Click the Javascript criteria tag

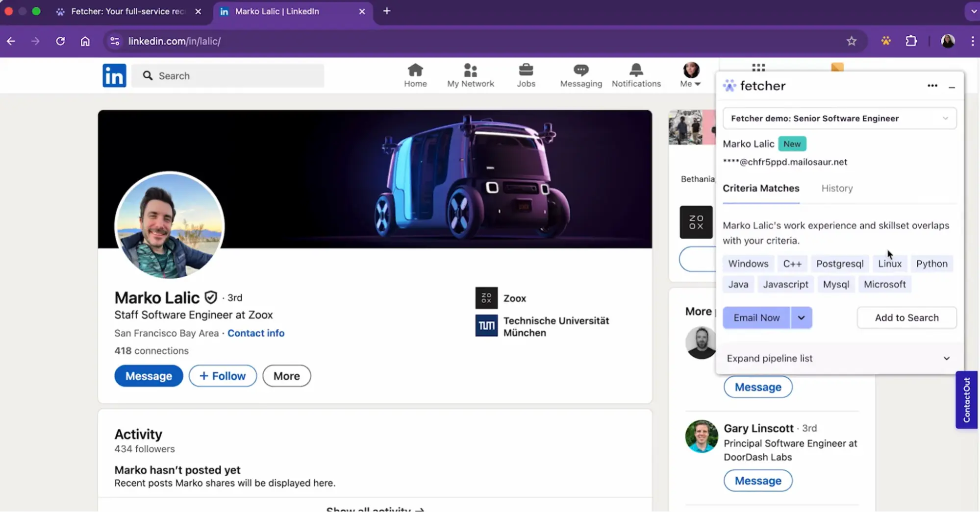tap(785, 284)
